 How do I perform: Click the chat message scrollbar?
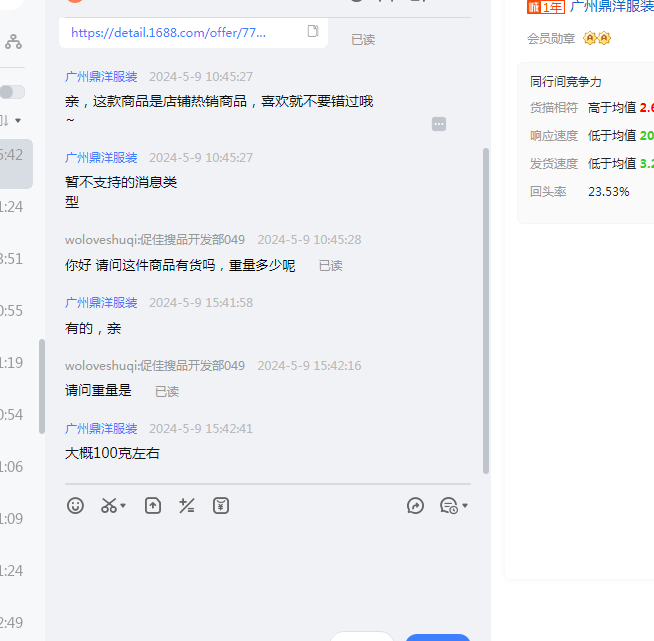tap(486, 310)
